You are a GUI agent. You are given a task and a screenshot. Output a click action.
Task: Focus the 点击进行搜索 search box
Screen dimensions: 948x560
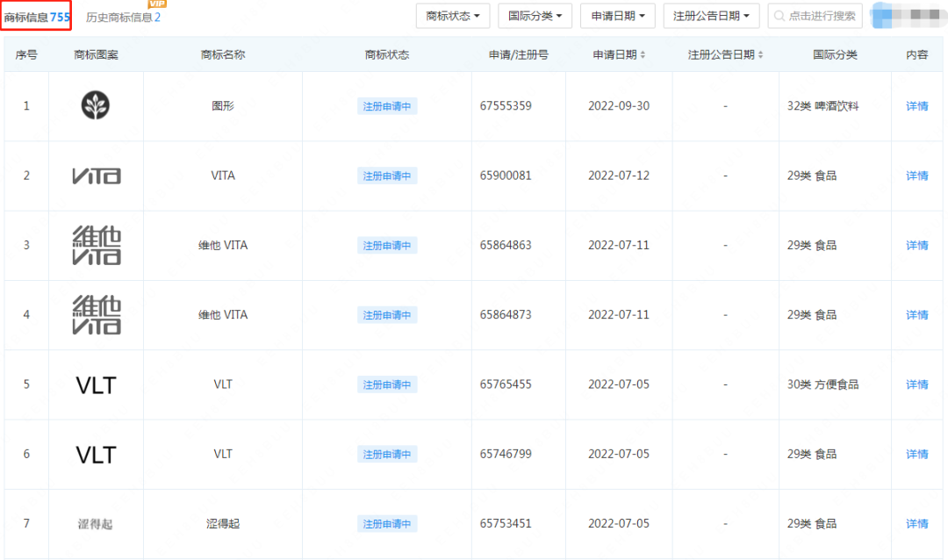815,16
